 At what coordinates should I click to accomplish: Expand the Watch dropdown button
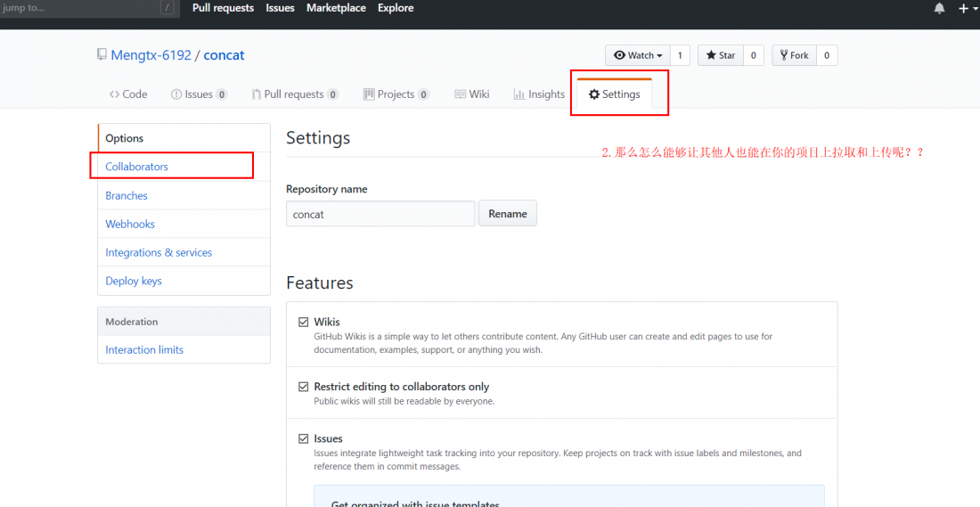pos(638,55)
